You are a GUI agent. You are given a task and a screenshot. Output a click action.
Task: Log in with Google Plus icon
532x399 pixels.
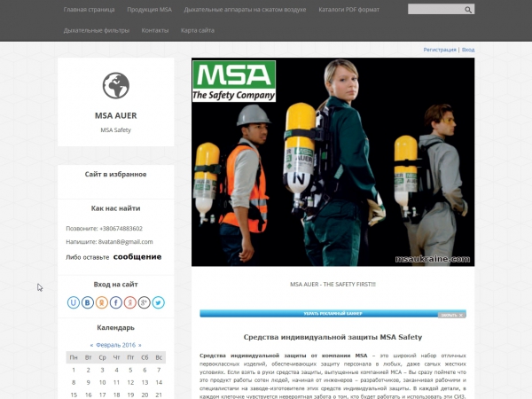point(144,302)
